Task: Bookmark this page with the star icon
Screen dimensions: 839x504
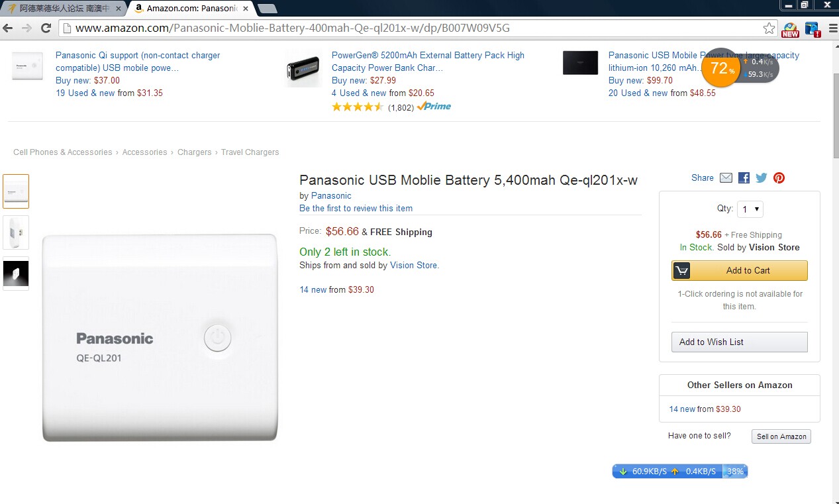Action: (x=769, y=28)
